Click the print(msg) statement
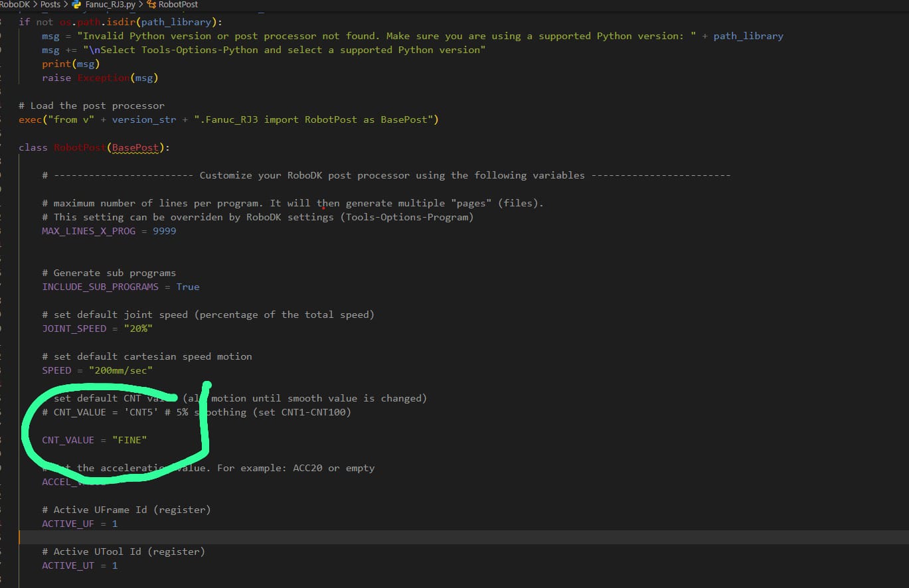Viewport: 909px width, 588px height. point(70,64)
